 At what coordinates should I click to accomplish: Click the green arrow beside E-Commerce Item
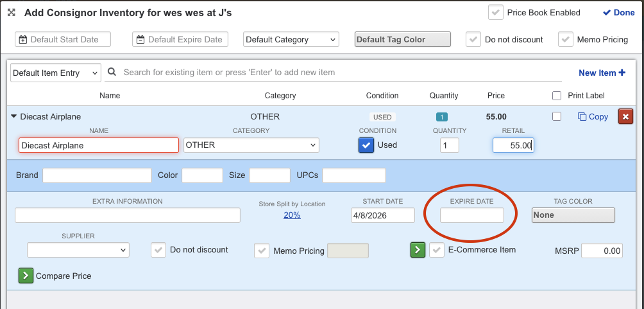pyautogui.click(x=418, y=250)
